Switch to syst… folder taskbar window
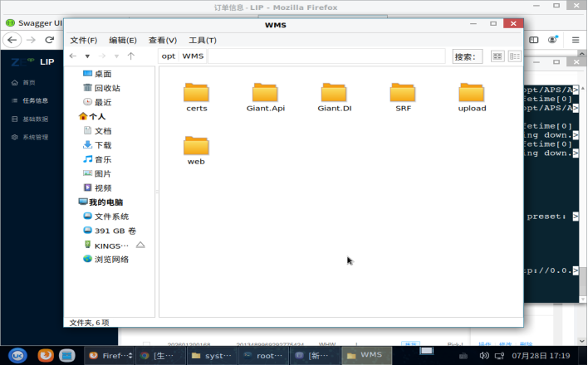Screen dimensions: 588x365 pos(212,355)
